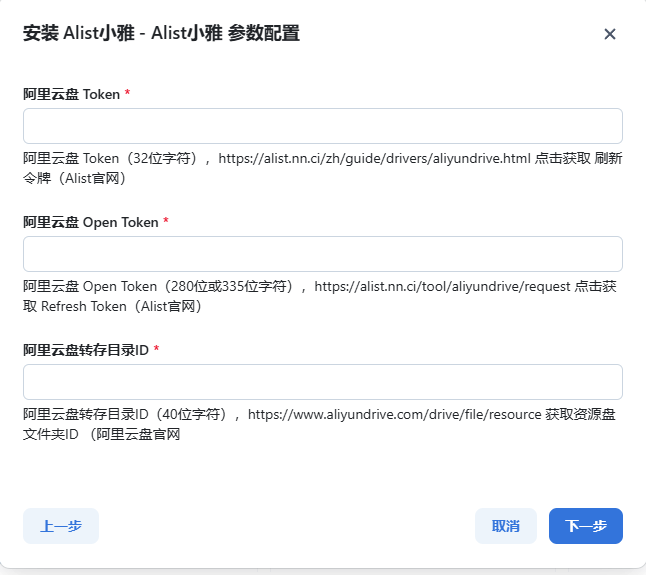Viewport: 646px width, 575px height.
Task: Click the 阿里云盘 Open Token input box
Action: tap(323, 254)
